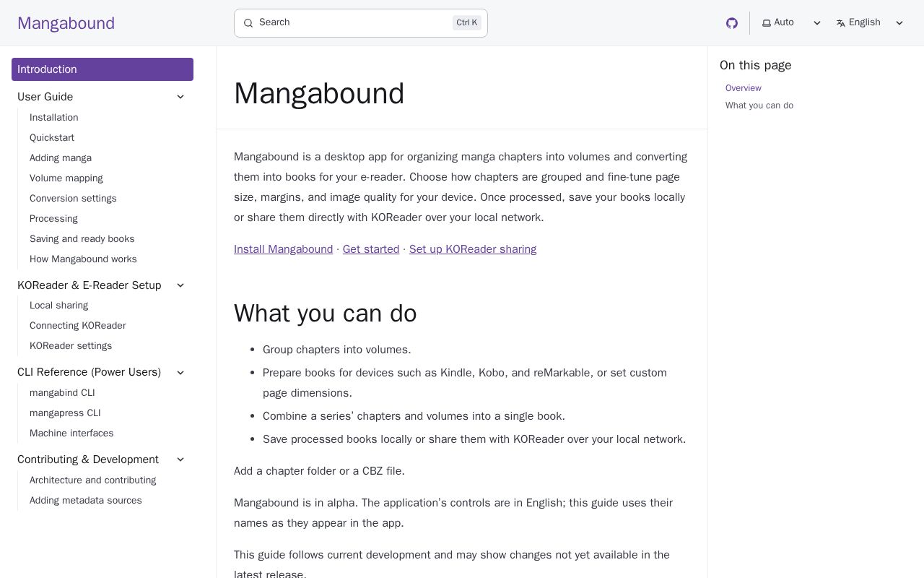
Task: Follow the Get started link
Action: click(x=371, y=249)
